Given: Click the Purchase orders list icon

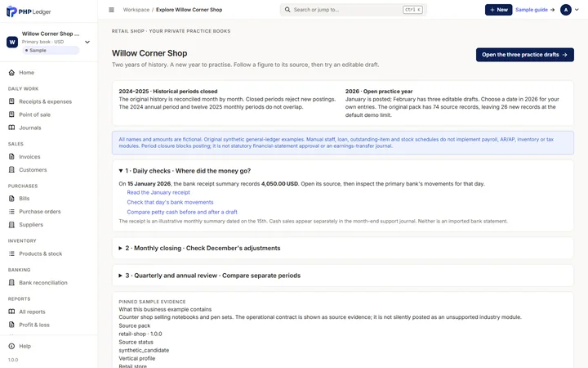Looking at the screenshot, I should [11, 212].
